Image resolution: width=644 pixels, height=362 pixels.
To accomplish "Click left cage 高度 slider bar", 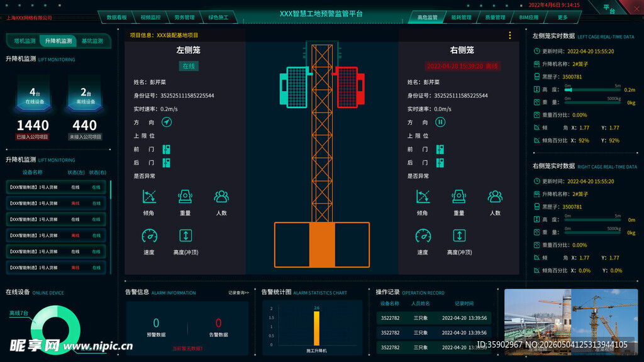I will coord(592,89).
